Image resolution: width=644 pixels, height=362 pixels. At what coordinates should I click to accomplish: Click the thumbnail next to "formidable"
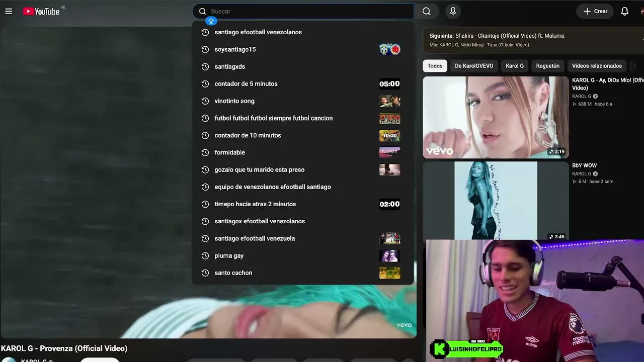point(389,152)
